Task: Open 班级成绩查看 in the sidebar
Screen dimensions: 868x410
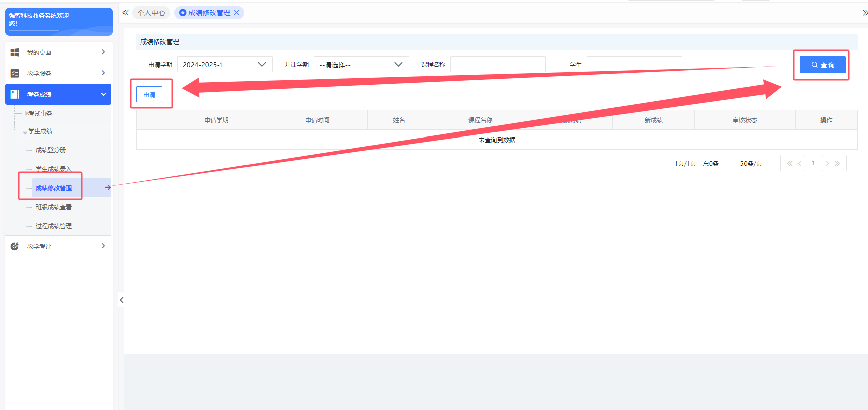Action: pos(54,207)
